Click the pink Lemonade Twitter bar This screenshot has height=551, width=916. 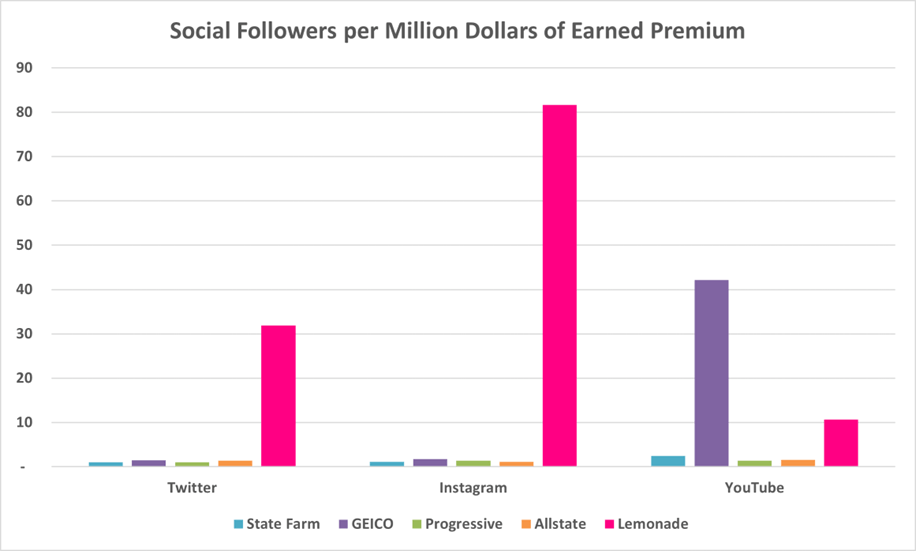coord(278,395)
